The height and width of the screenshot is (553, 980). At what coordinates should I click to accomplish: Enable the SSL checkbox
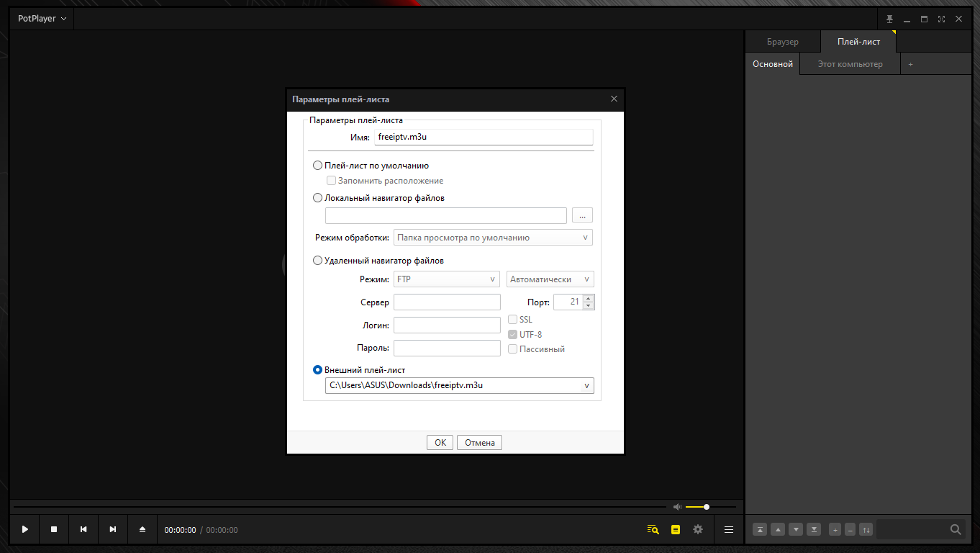[x=513, y=320]
